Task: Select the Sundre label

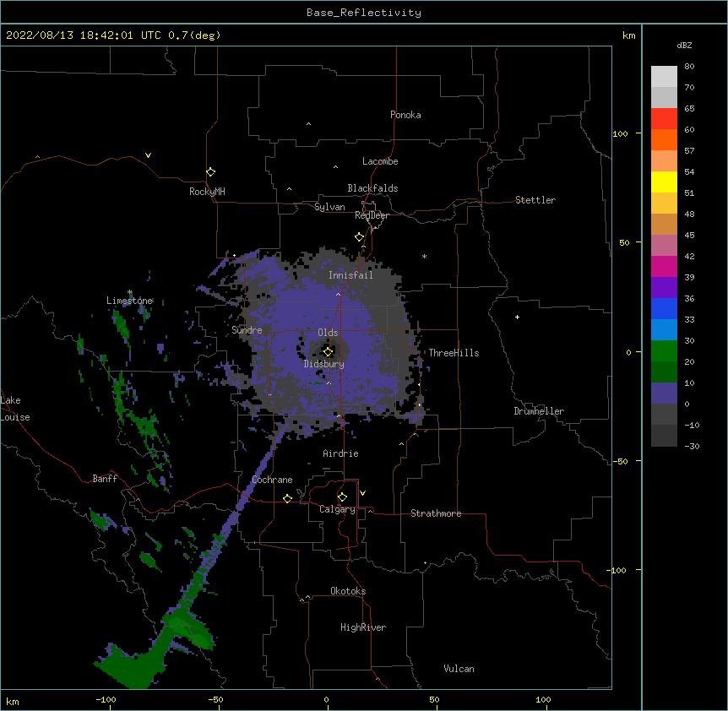Action: pyautogui.click(x=247, y=330)
